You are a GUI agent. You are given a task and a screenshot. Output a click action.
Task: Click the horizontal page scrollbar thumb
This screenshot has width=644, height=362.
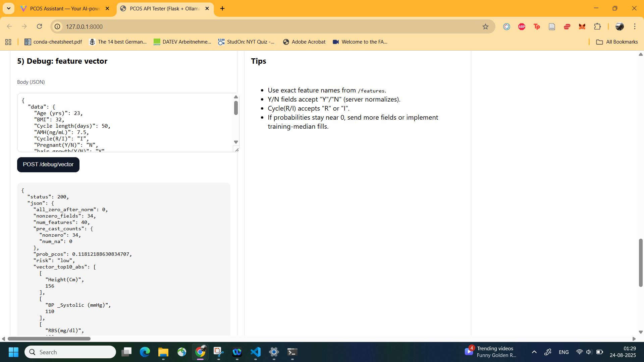(49, 339)
